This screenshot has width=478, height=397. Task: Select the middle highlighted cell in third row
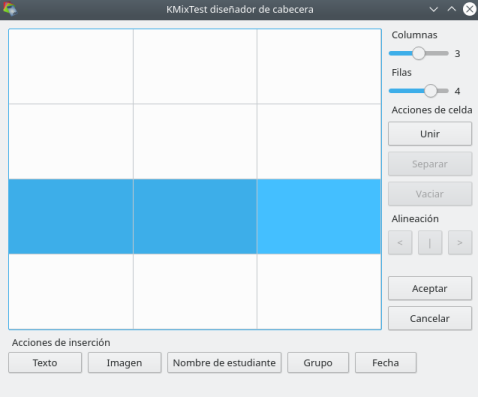point(195,217)
